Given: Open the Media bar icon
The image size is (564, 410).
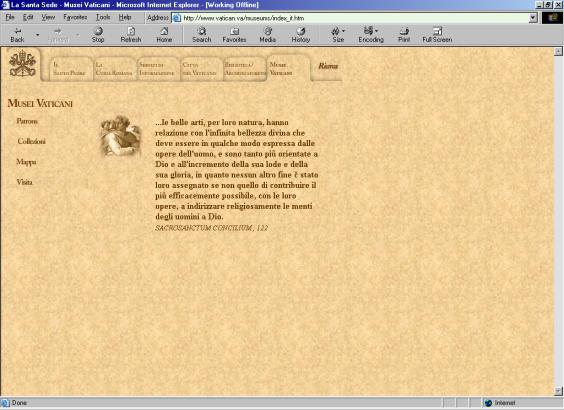Looking at the screenshot, I should (268, 35).
